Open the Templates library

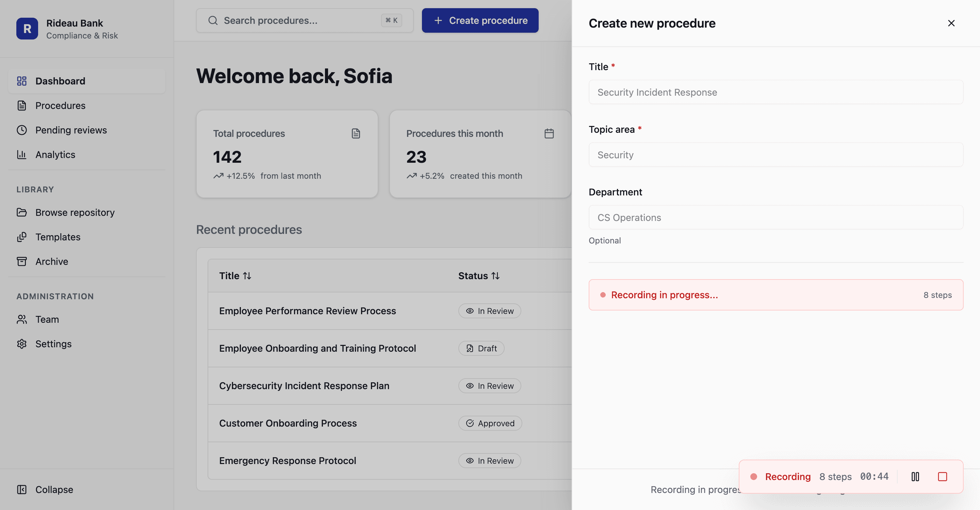point(58,237)
